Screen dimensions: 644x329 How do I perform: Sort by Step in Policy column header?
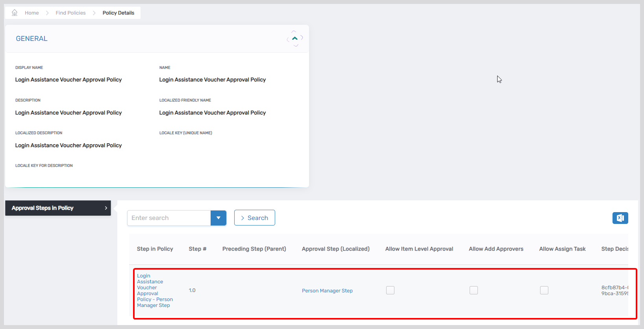[x=155, y=249]
